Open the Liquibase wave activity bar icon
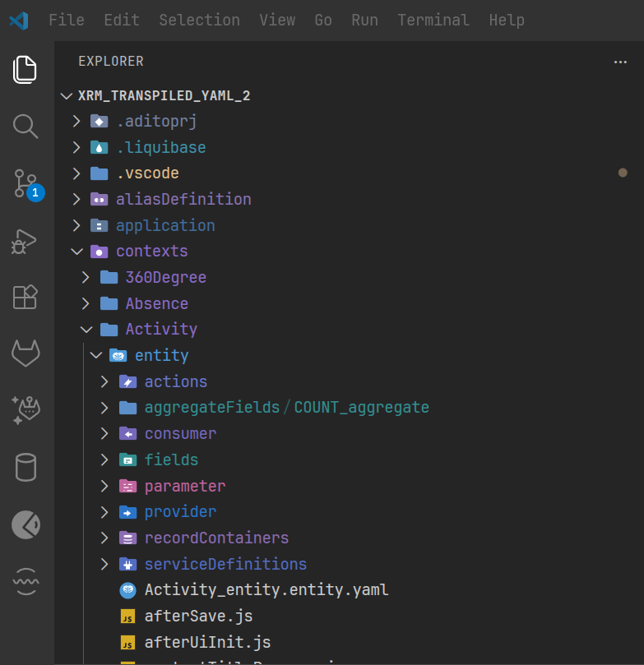 click(25, 581)
